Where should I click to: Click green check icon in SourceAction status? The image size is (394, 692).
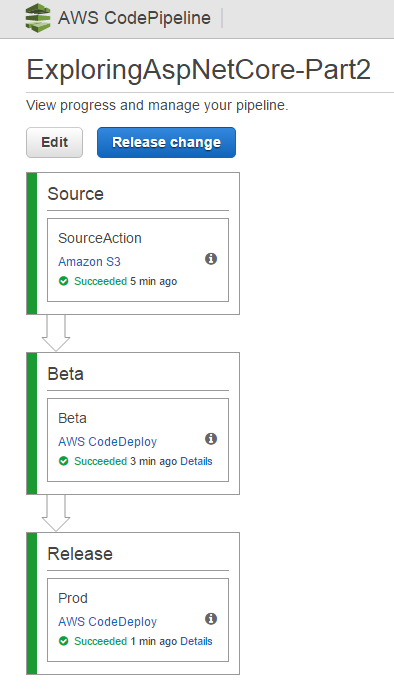click(x=64, y=281)
